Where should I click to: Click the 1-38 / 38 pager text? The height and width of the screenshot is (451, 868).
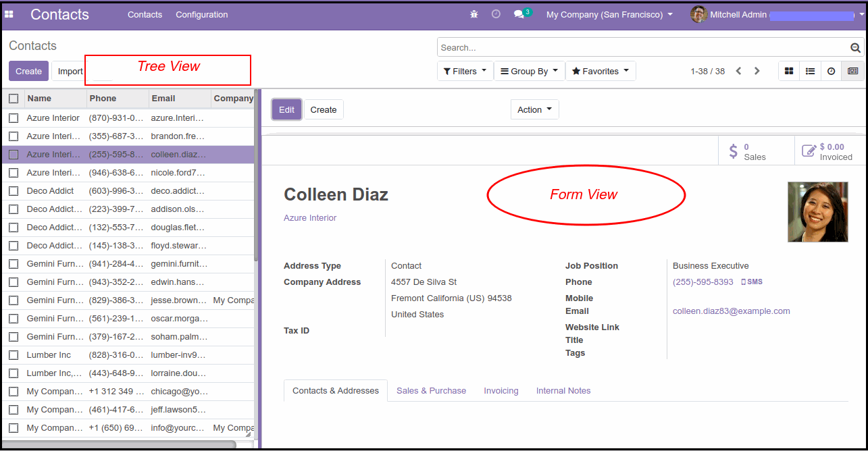(x=707, y=71)
